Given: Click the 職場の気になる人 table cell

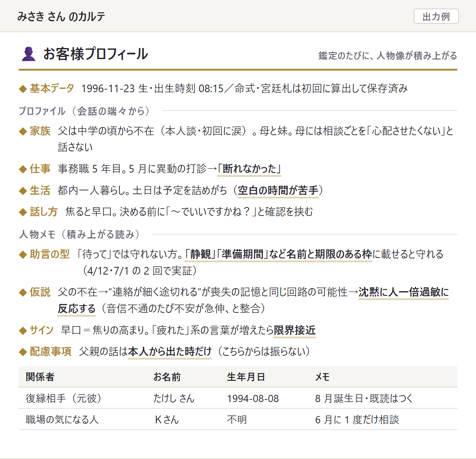Looking at the screenshot, I should click(x=62, y=419).
